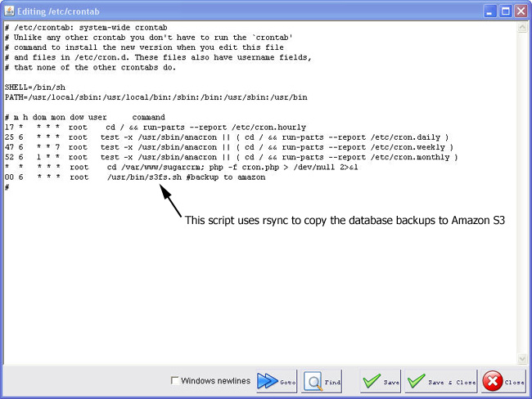Click the comment line 'that none of the other crontabs do.'

pos(90,68)
